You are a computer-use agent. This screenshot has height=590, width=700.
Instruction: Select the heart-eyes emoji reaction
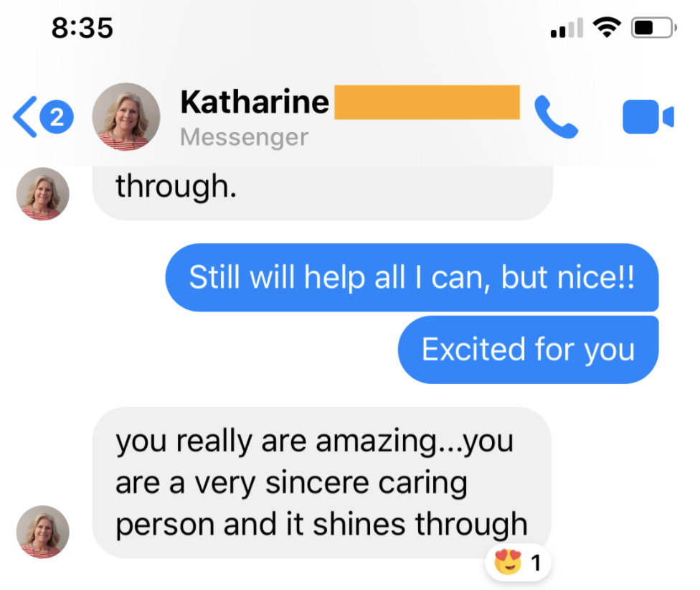(508, 561)
